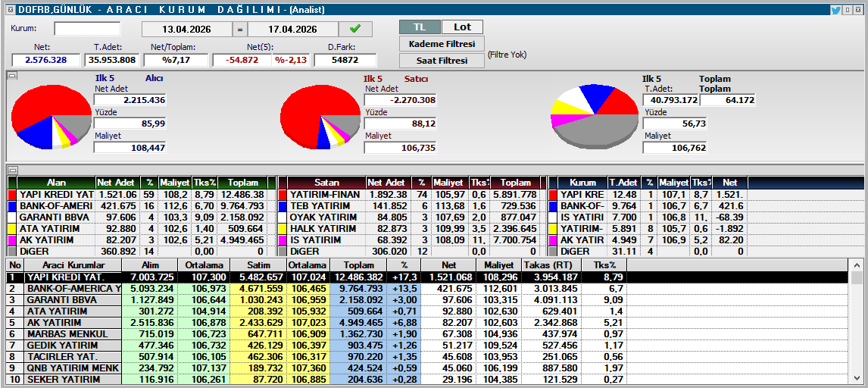The height and width of the screenshot is (388, 868).
Task: Sort bottom table by Alim header
Action: coord(150,265)
